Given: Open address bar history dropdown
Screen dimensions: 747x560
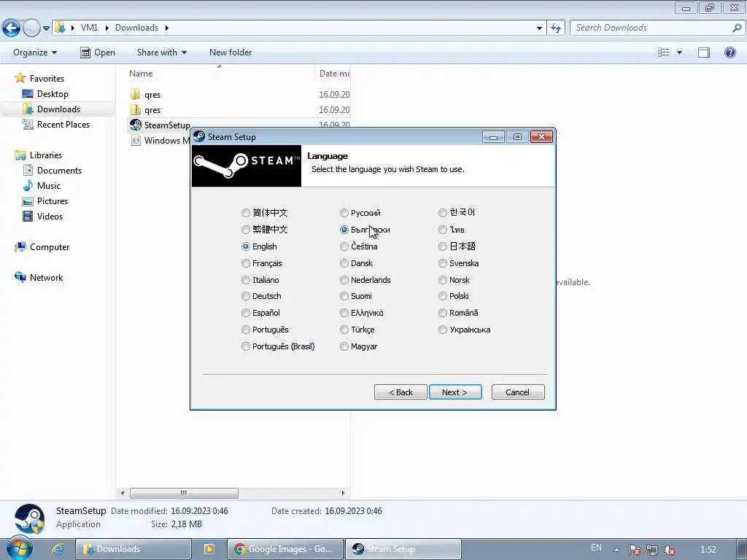Looking at the screenshot, I should (539, 28).
